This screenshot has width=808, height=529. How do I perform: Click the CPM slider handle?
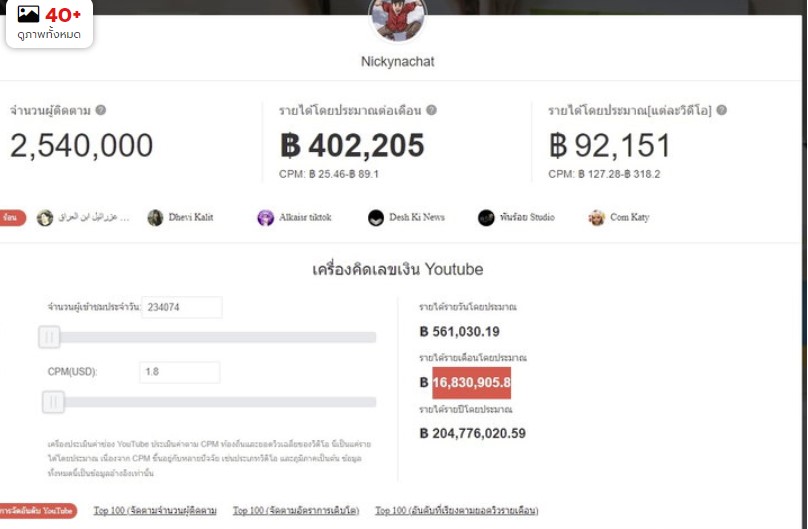pyautogui.click(x=53, y=402)
